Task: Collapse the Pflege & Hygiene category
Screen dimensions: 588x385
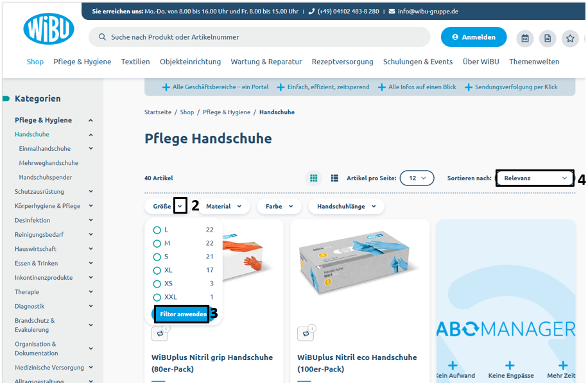Action: 91,121
